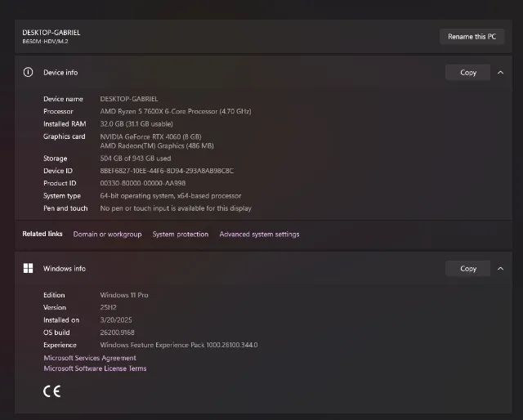Collapse the Windows info section chevron
This screenshot has height=420, width=523.
click(500, 269)
